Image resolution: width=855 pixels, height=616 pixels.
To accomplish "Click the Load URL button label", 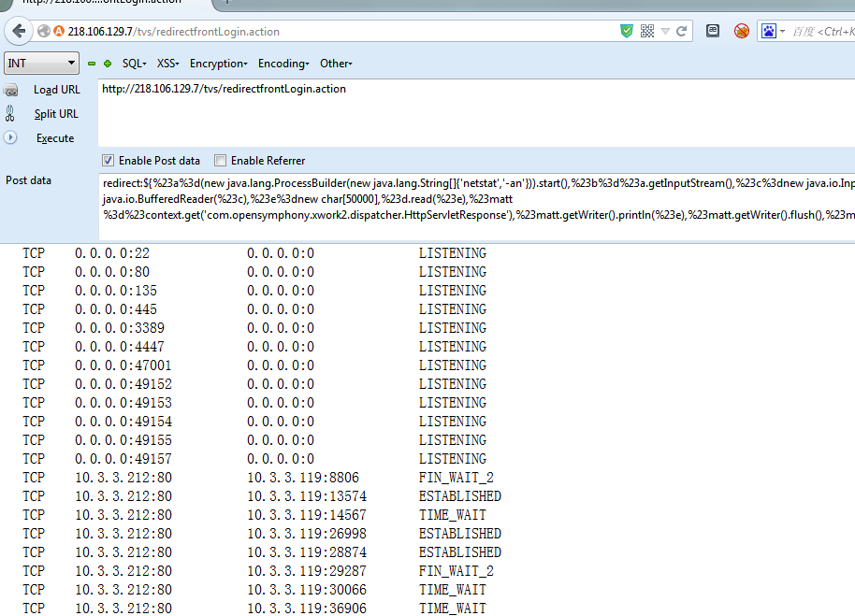I will (57, 90).
